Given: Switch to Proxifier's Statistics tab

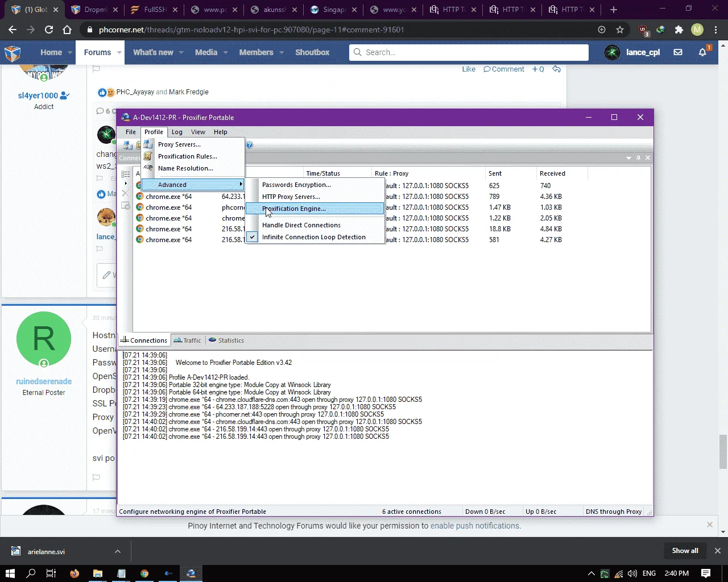Looking at the screenshot, I should click(x=226, y=340).
